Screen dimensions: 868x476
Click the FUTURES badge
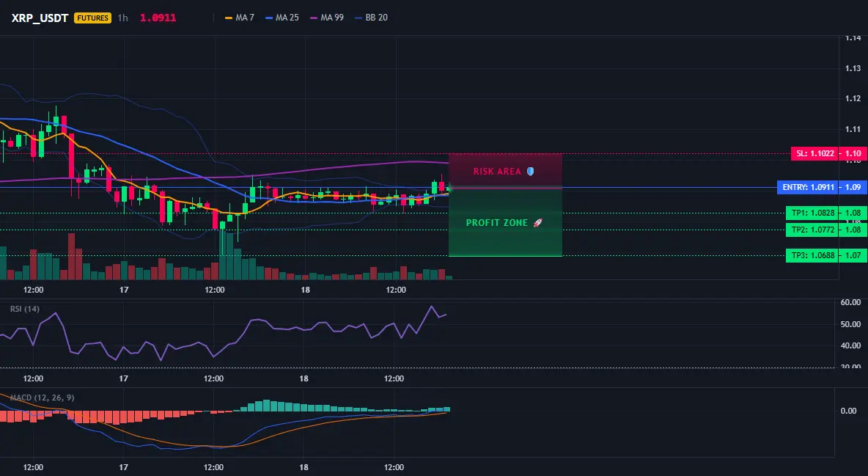pos(92,18)
